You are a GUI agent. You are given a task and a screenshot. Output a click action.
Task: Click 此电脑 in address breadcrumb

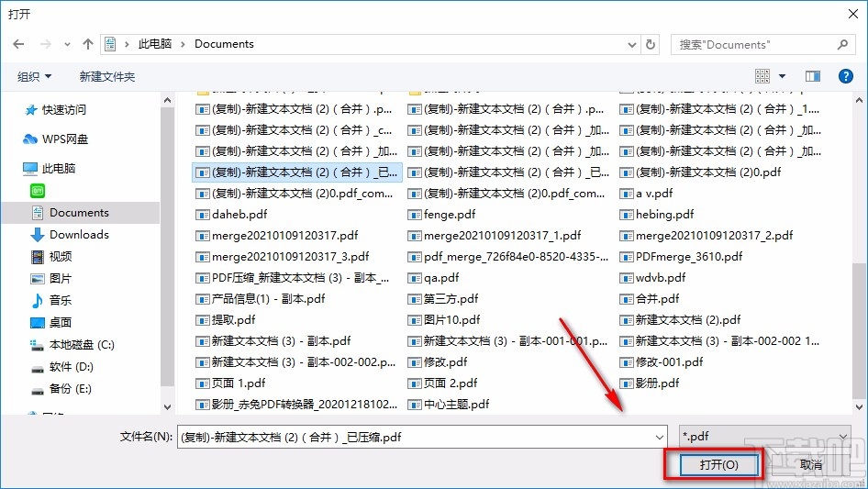[x=155, y=44]
